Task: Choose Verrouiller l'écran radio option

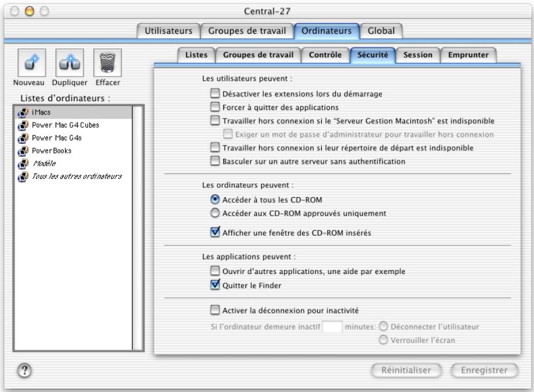Action: pyautogui.click(x=383, y=340)
